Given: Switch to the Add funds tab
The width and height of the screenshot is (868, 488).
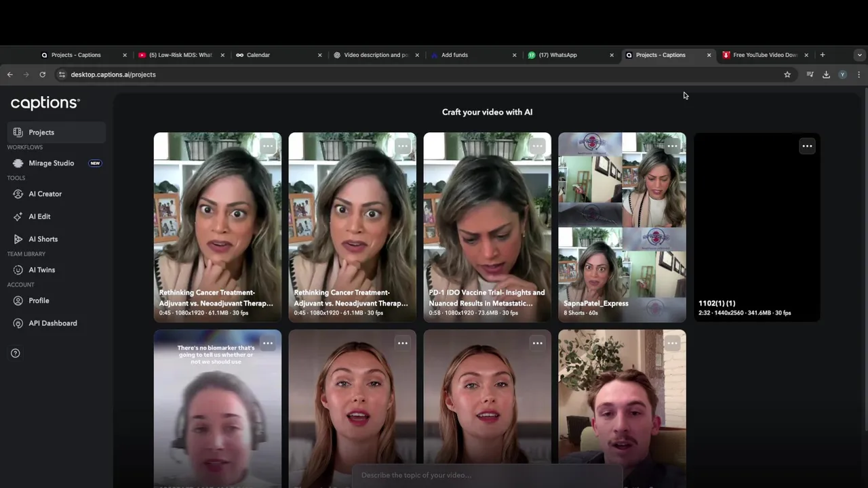Looking at the screenshot, I should (473, 55).
